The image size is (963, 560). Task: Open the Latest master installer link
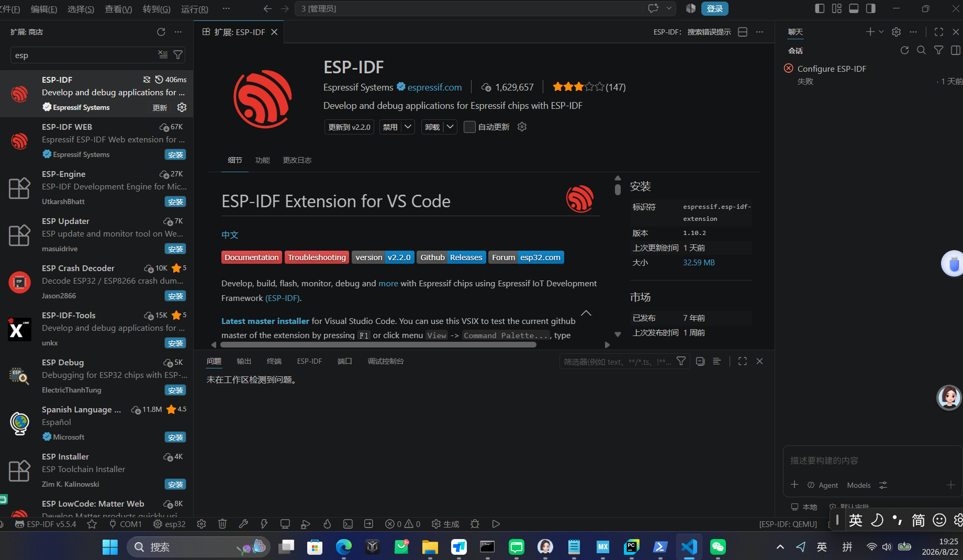click(x=265, y=321)
